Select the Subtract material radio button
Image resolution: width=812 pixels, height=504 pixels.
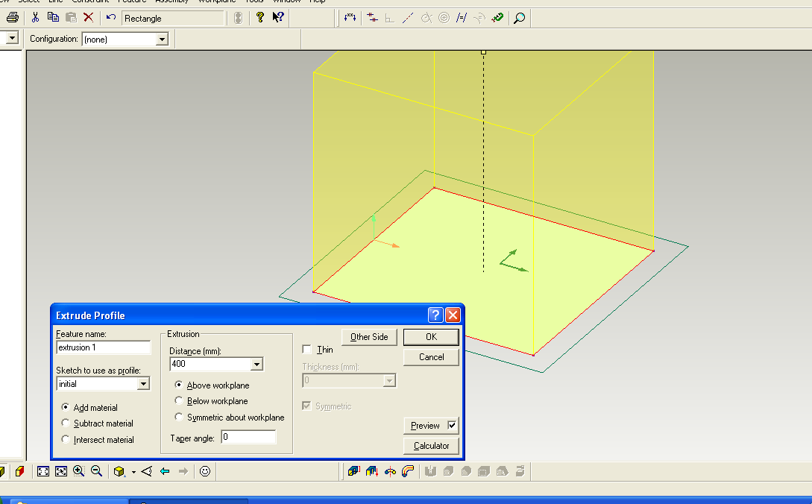pos(66,423)
